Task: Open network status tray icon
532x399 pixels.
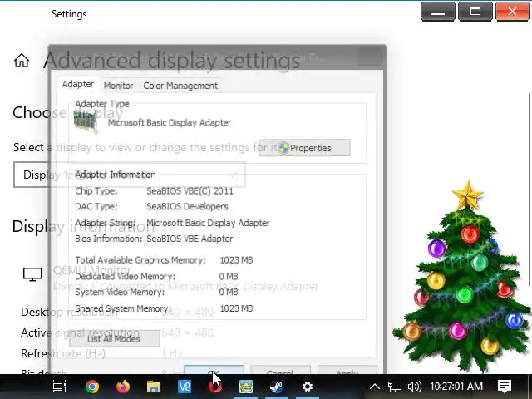Action: coord(395,387)
